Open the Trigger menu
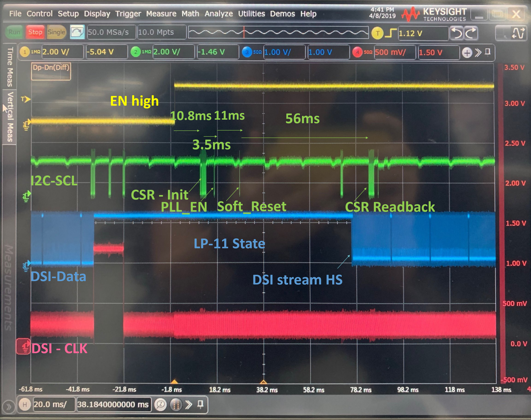This screenshot has height=420, width=531. (x=128, y=14)
